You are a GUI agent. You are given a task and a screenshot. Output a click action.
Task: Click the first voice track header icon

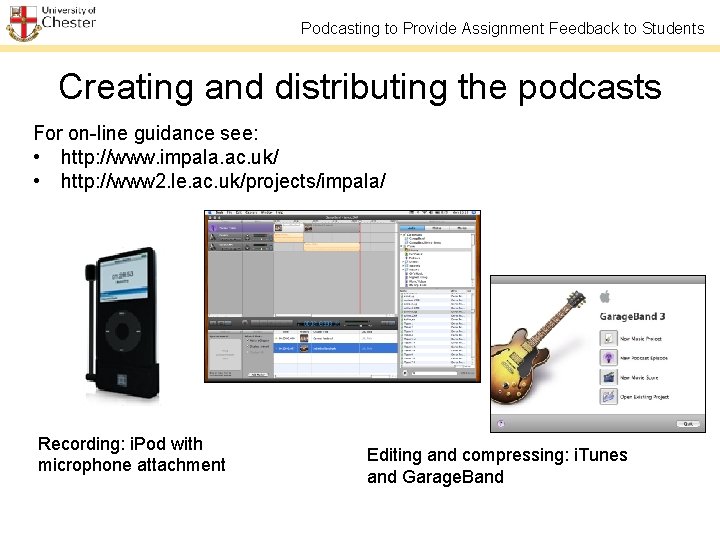(213, 237)
